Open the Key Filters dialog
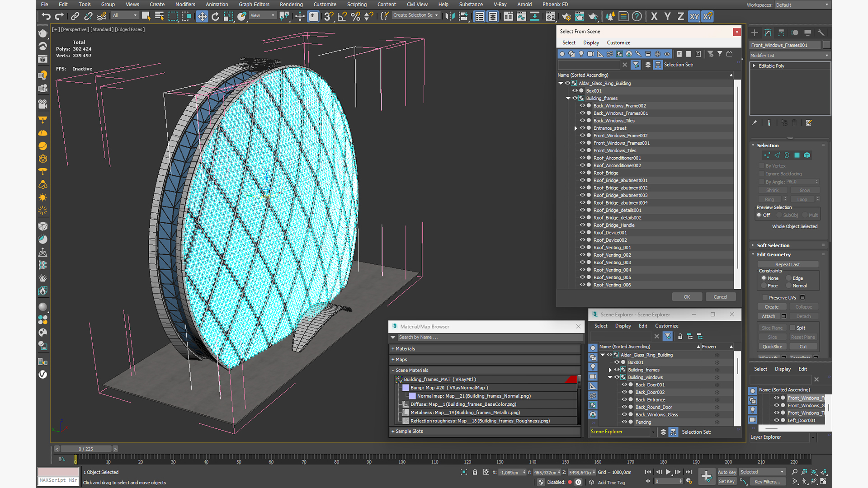The height and width of the screenshot is (488, 868). (767, 482)
